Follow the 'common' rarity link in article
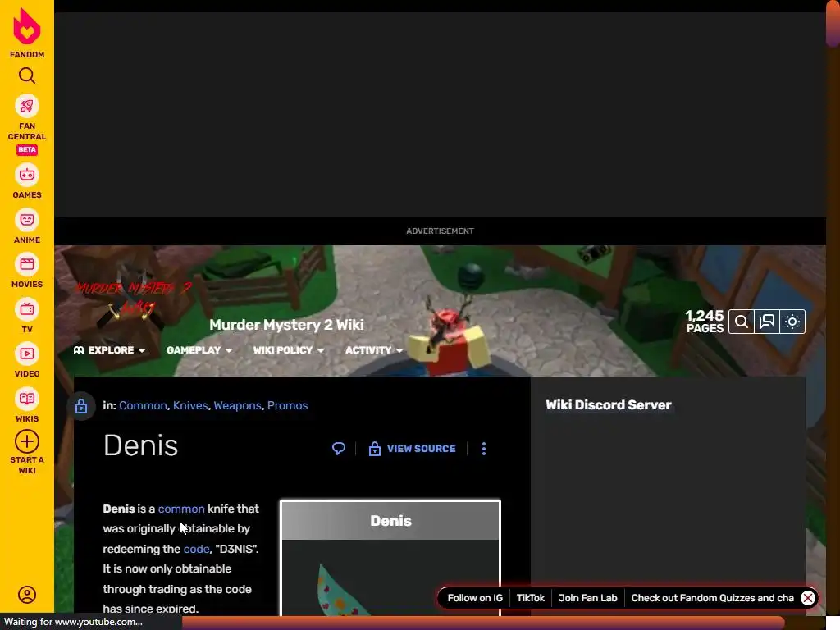The height and width of the screenshot is (630, 840). coord(181,509)
